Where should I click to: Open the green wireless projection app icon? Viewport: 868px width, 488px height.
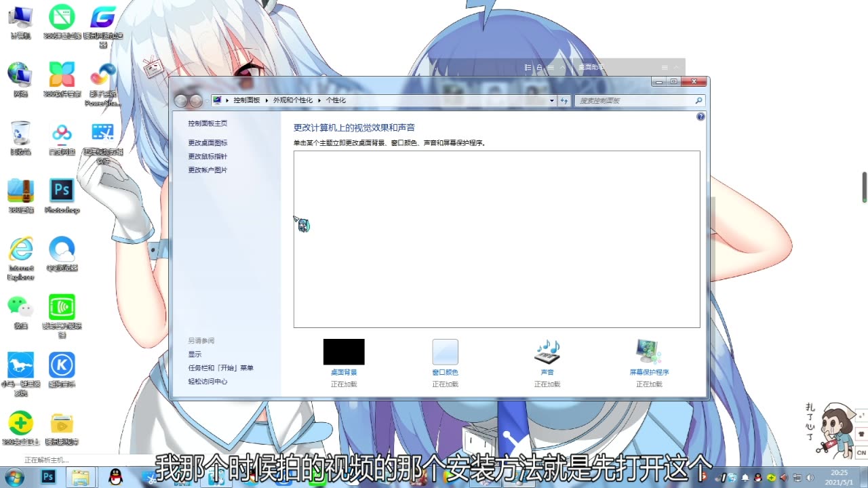coord(62,316)
